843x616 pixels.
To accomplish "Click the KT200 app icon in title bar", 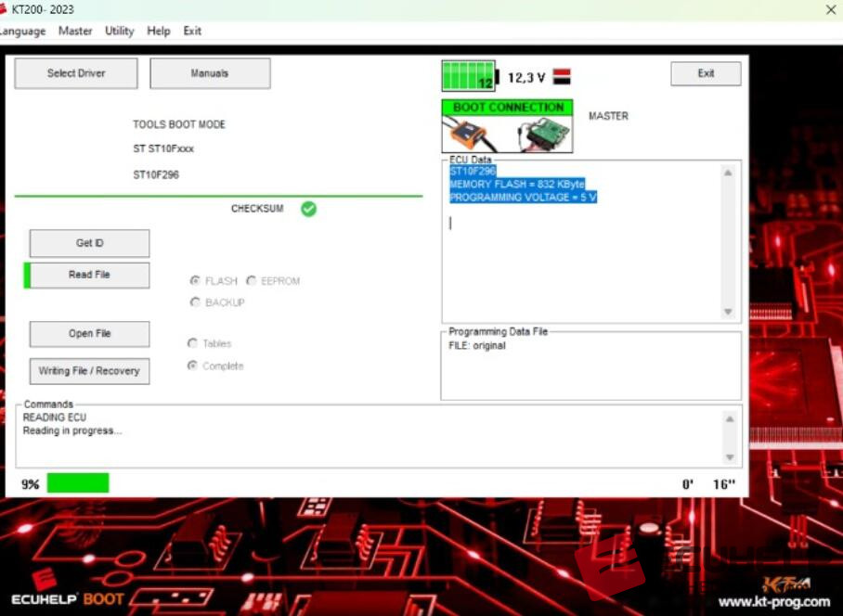I will 3,9.
